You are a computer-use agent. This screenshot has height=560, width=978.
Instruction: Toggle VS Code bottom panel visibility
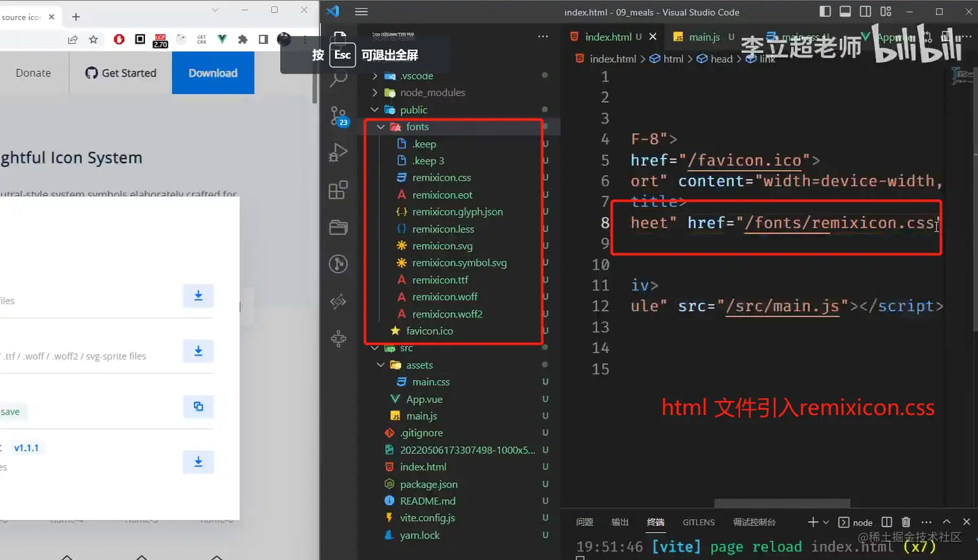click(x=845, y=12)
